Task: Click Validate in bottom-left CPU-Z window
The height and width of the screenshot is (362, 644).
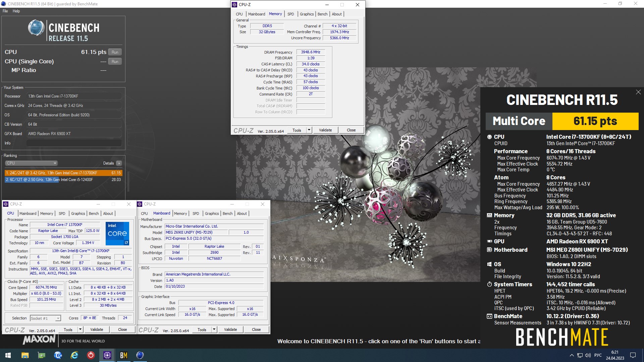Action: coord(97,329)
